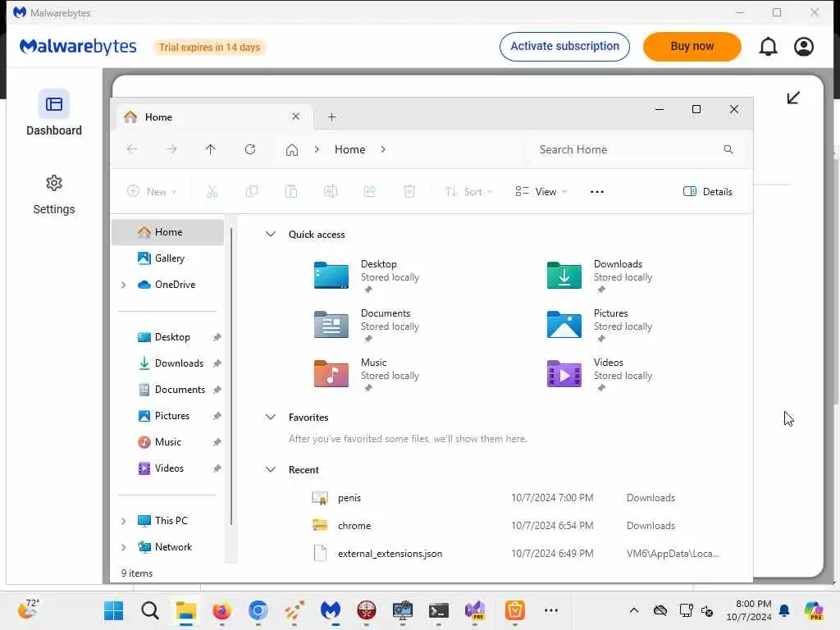The height and width of the screenshot is (630, 840).
Task: Close the Home tab
Action: 295,116
